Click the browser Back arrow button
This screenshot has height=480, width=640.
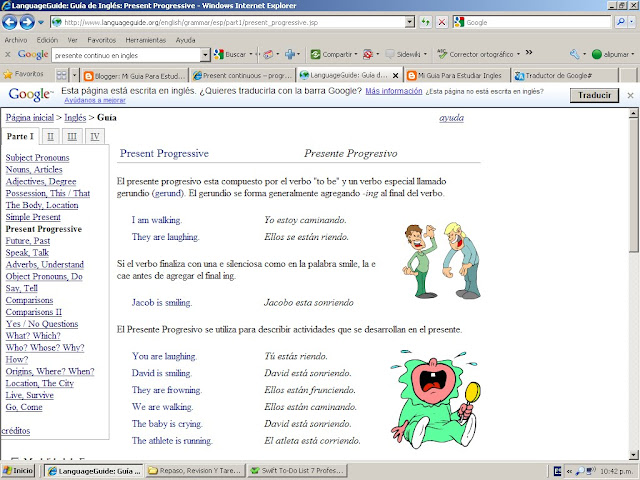(10, 22)
